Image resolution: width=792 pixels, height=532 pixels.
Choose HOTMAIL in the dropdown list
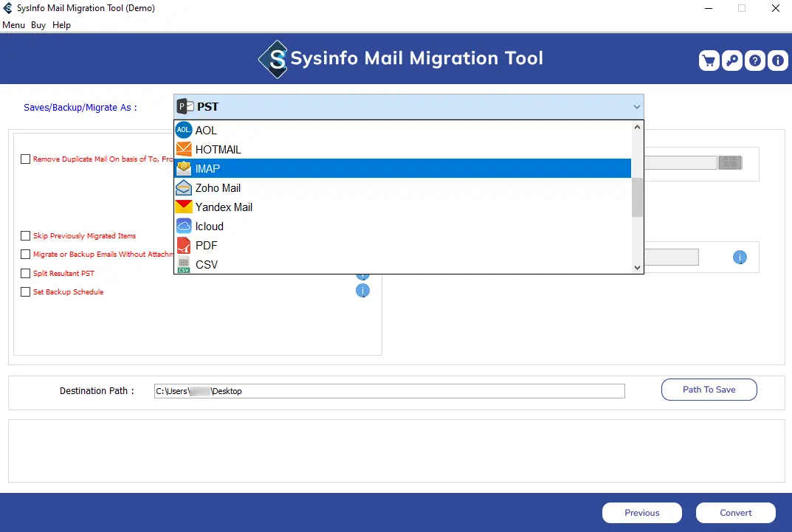[x=402, y=149]
